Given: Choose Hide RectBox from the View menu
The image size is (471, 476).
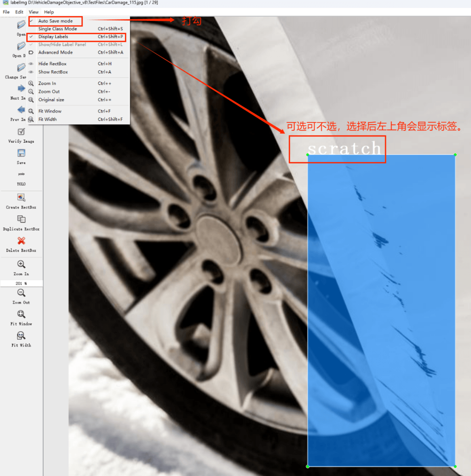Looking at the screenshot, I should pos(78,64).
